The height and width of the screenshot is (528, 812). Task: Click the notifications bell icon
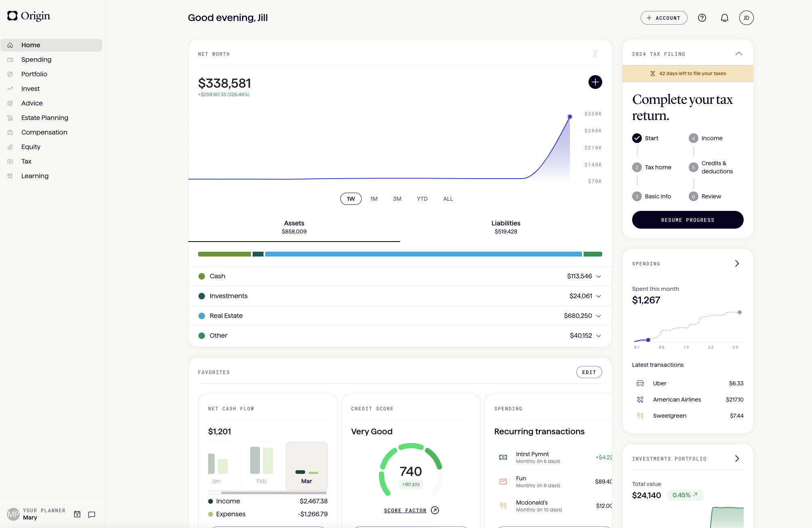[x=724, y=18]
